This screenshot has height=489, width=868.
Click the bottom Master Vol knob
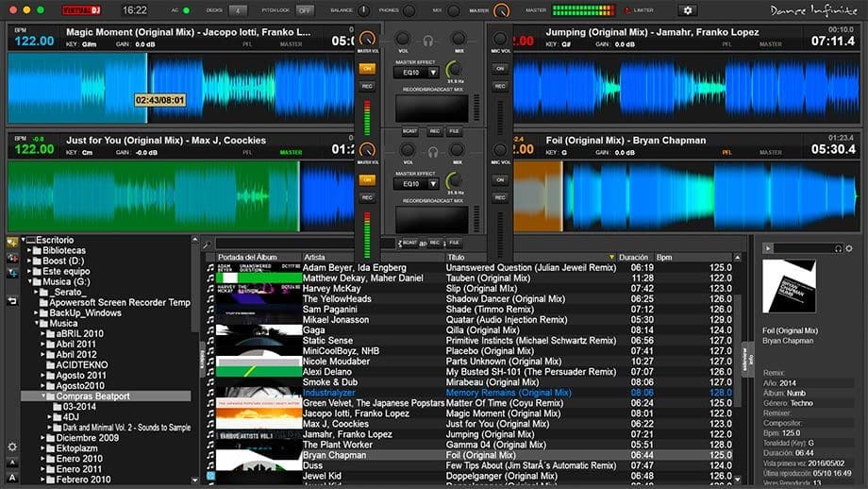pos(367,150)
